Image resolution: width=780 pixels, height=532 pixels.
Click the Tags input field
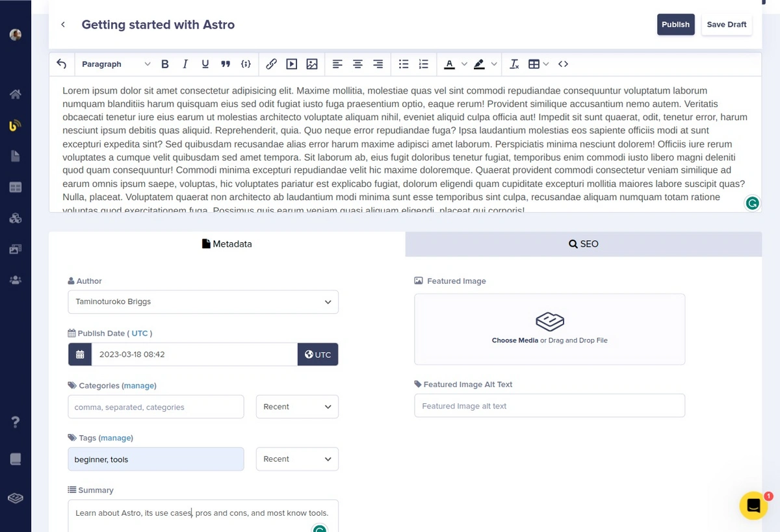coord(156,459)
